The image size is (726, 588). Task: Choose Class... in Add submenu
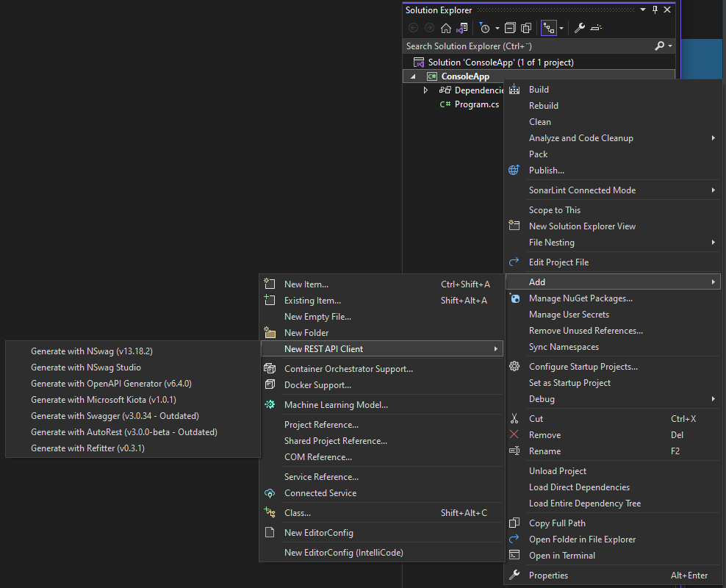pos(382,513)
